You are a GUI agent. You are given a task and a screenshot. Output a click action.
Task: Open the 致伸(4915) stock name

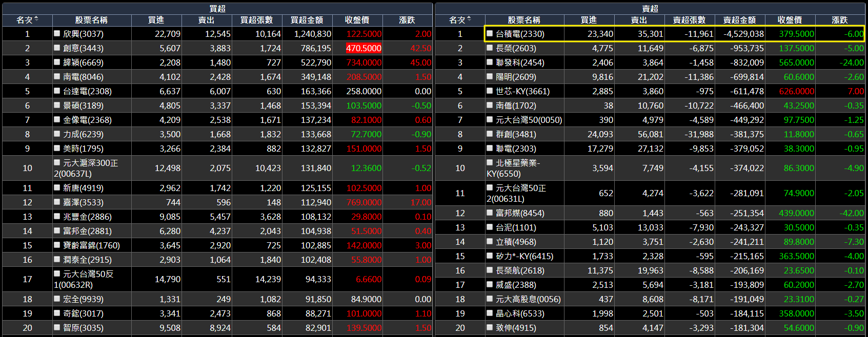[516, 328]
